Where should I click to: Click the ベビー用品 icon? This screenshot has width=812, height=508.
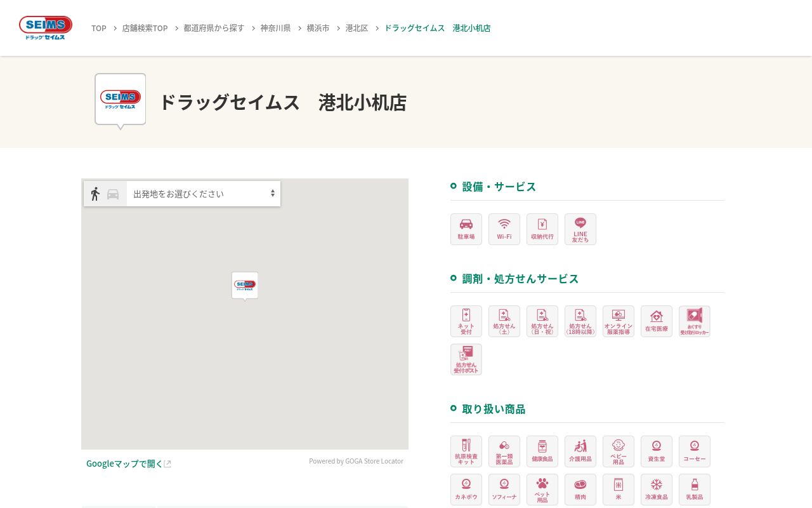coord(619,451)
